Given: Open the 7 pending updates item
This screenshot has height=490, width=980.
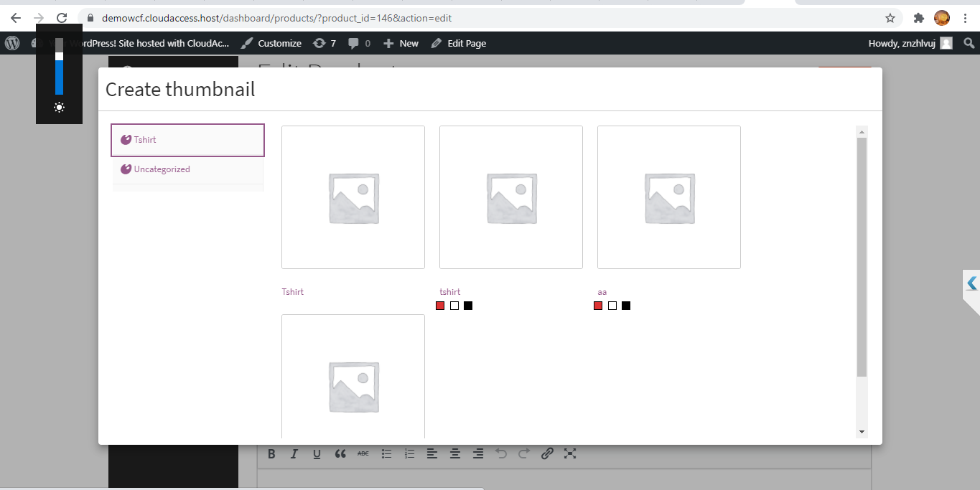Looking at the screenshot, I should (x=325, y=43).
